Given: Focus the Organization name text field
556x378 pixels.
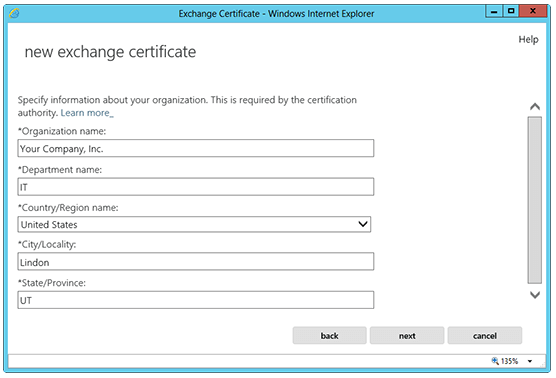Looking at the screenshot, I should coord(196,148).
